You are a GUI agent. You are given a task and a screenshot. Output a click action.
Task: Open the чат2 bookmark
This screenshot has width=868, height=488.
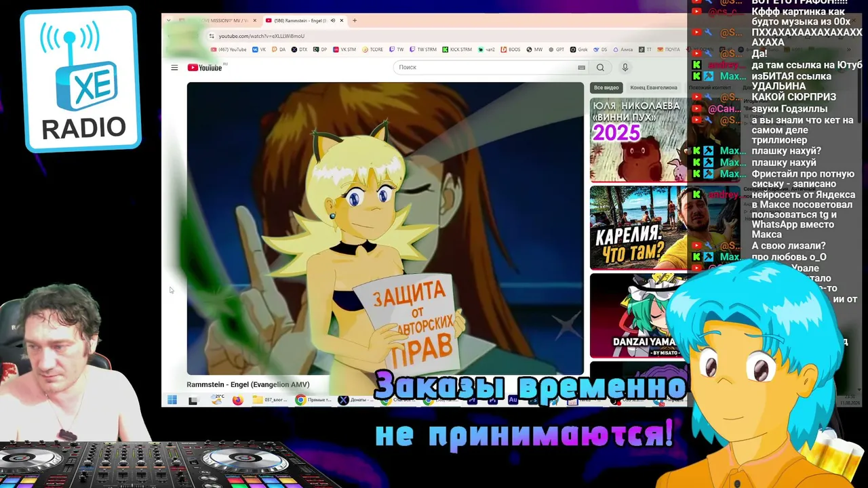click(x=486, y=49)
